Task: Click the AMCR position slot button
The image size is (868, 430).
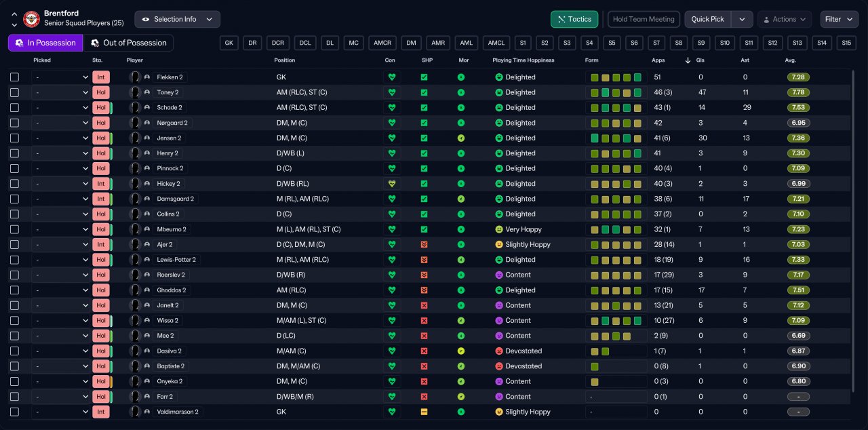Action: (x=382, y=43)
